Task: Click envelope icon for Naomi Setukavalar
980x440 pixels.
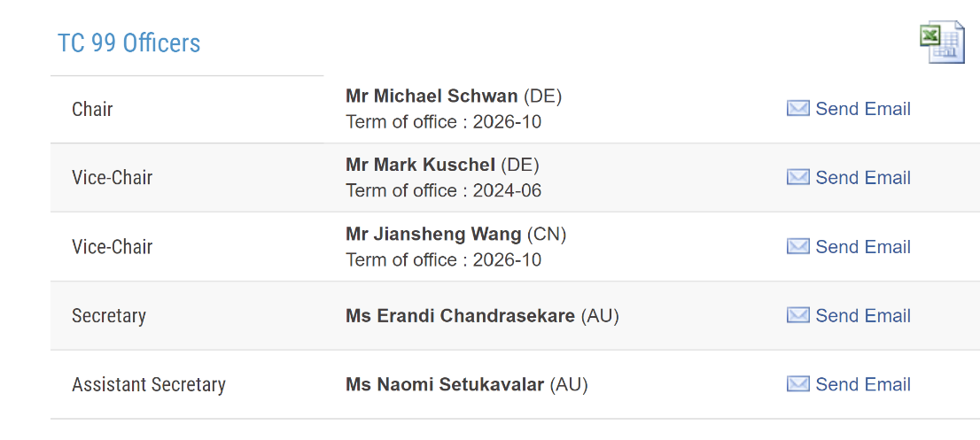Action: pyautogui.click(x=797, y=385)
